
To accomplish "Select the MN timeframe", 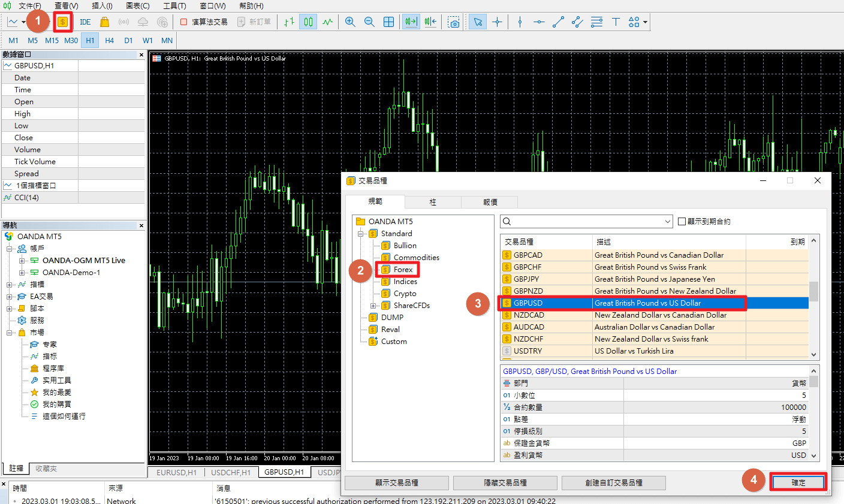I will tap(167, 40).
